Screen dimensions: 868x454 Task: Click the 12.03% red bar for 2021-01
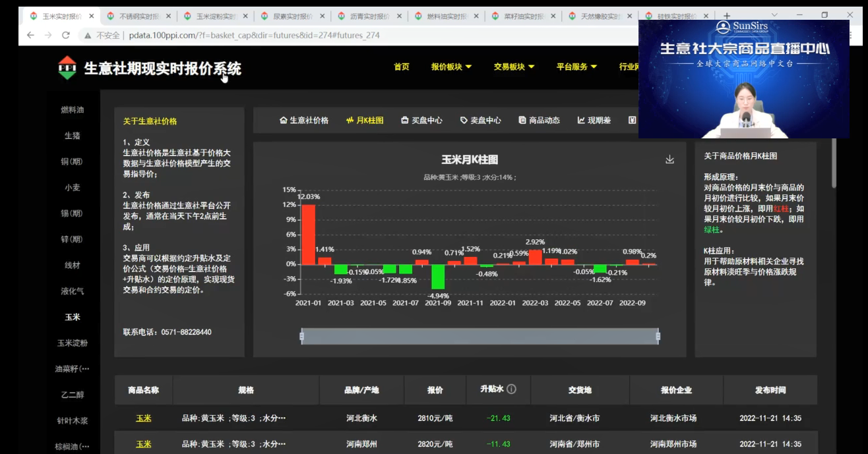click(308, 234)
